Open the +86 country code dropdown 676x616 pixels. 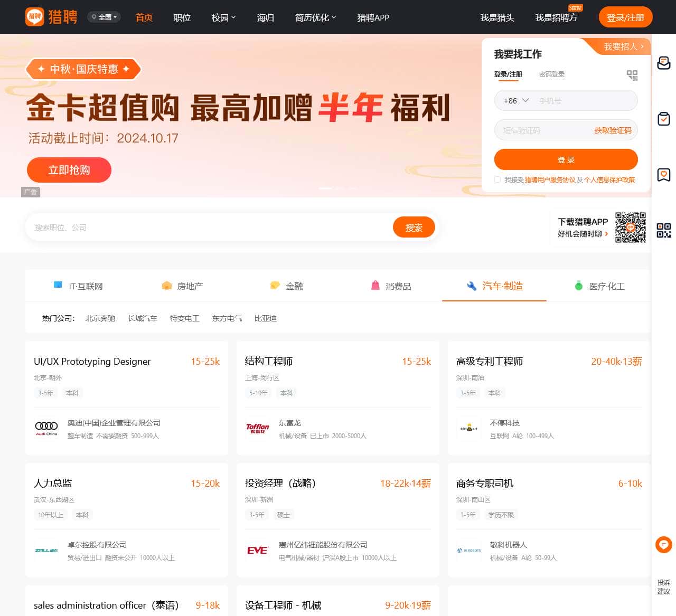[x=516, y=101]
